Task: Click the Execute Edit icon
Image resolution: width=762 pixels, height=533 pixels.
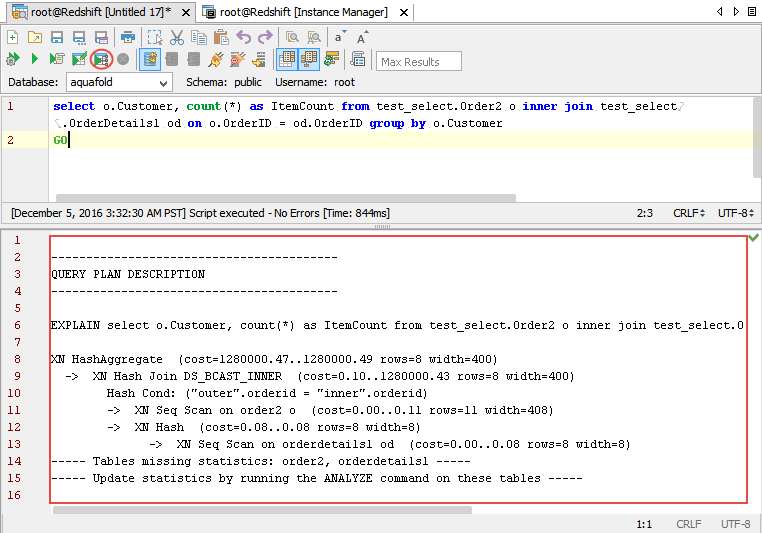Action: click(79, 59)
